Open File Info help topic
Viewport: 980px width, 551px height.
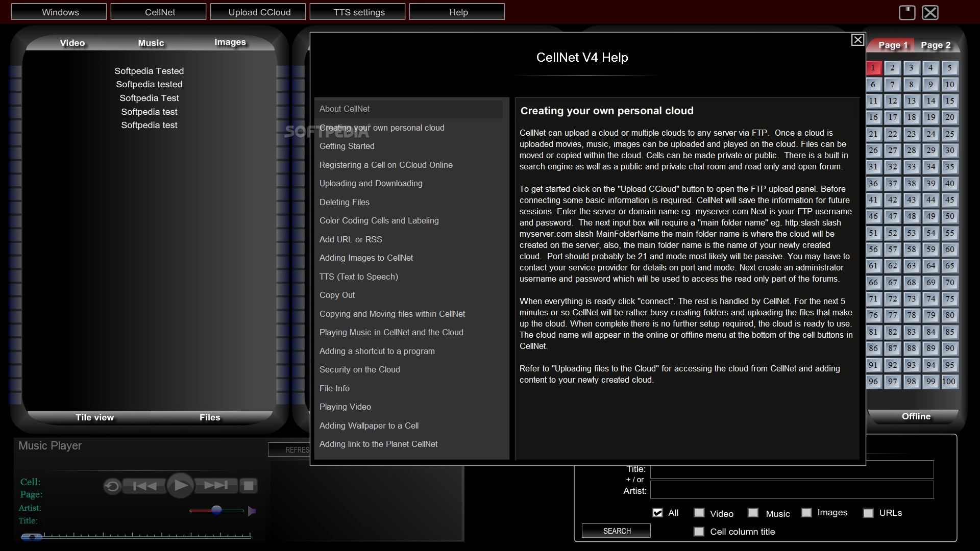click(x=335, y=389)
